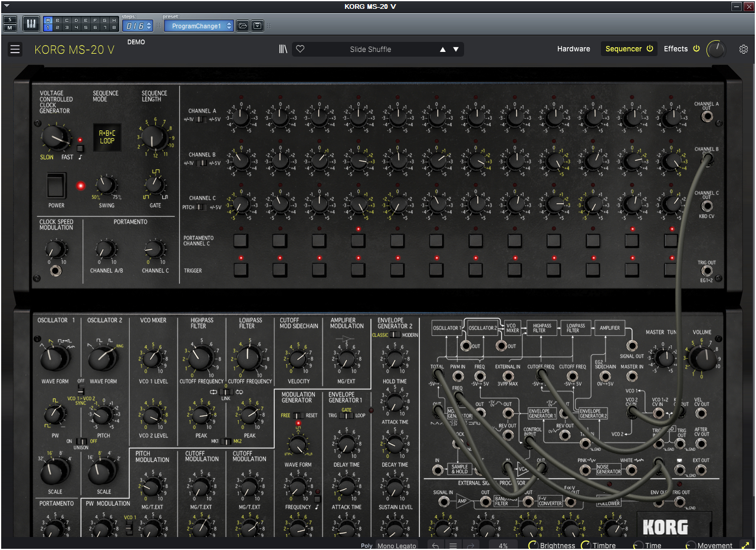Screen dimensions: 756x550
Task: Select bank H in program selector
Action: 114,20
